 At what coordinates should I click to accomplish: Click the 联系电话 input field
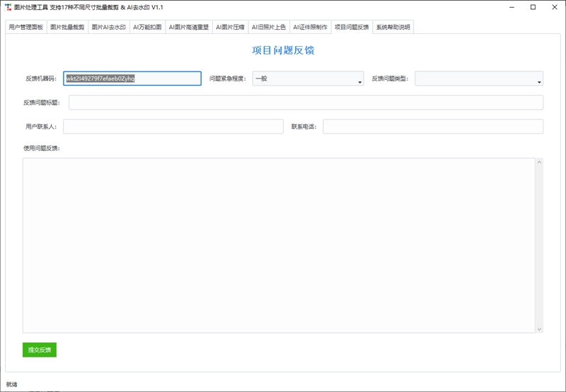coord(433,127)
